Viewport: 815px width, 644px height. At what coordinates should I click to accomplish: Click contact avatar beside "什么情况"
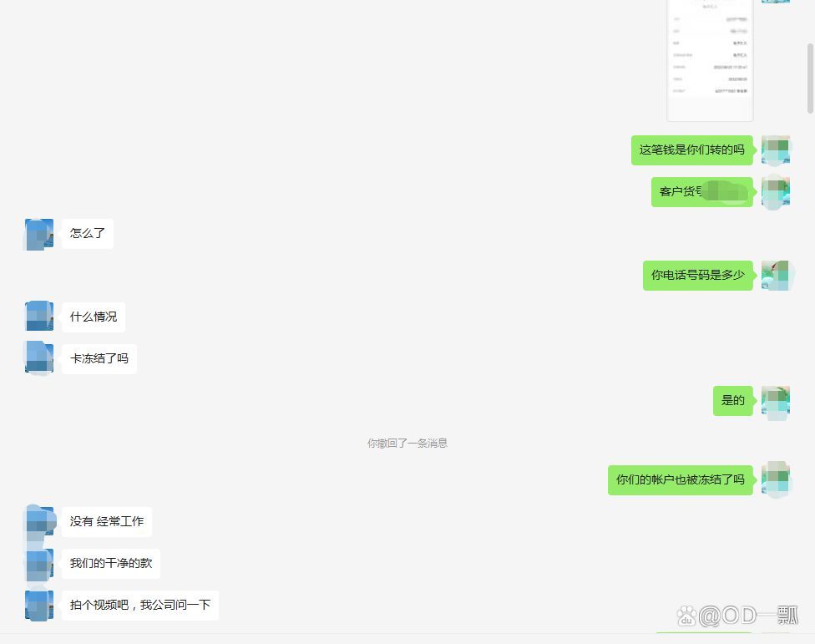[39, 317]
